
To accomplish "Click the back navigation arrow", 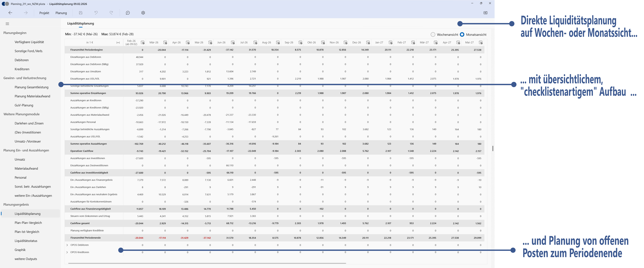I will pos(10,13).
